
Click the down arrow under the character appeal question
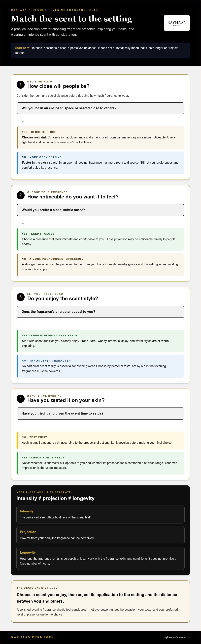click(x=23, y=324)
